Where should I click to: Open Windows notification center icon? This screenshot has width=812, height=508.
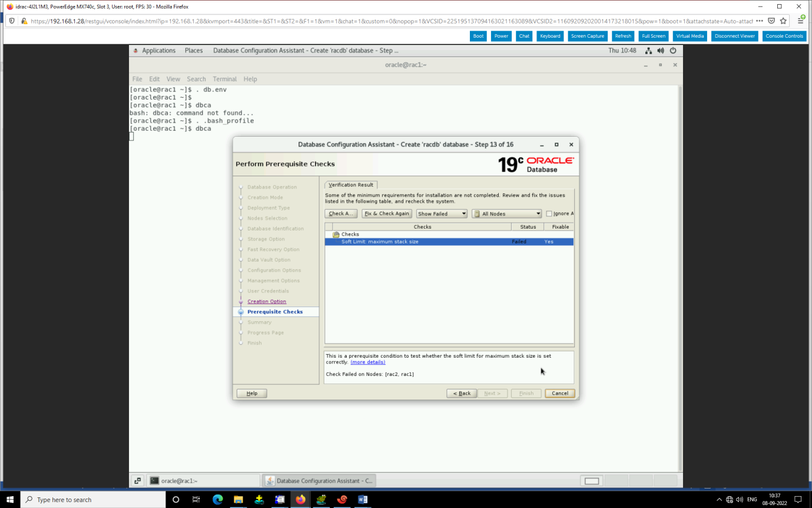pos(798,499)
